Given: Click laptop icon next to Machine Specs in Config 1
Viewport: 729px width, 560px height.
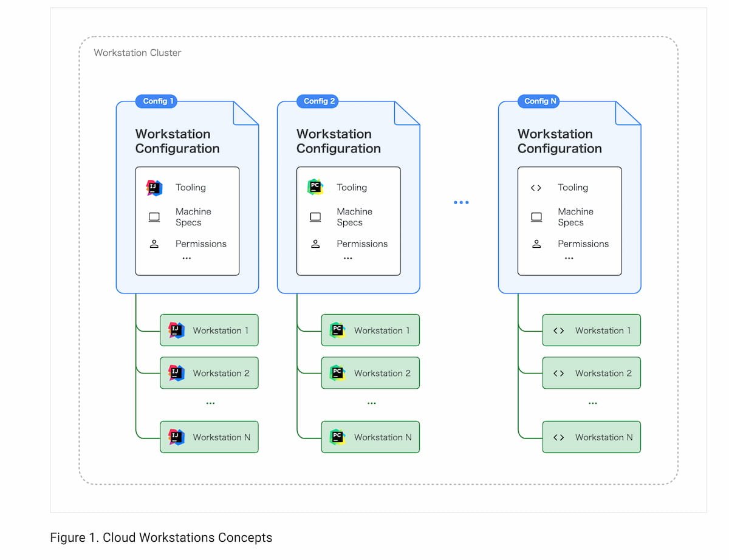Looking at the screenshot, I should click(x=154, y=217).
